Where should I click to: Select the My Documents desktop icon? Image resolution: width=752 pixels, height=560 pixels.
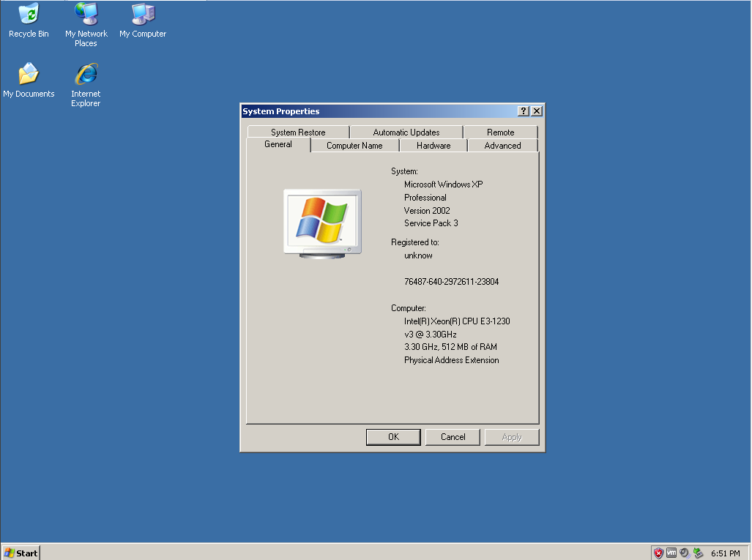(x=29, y=80)
